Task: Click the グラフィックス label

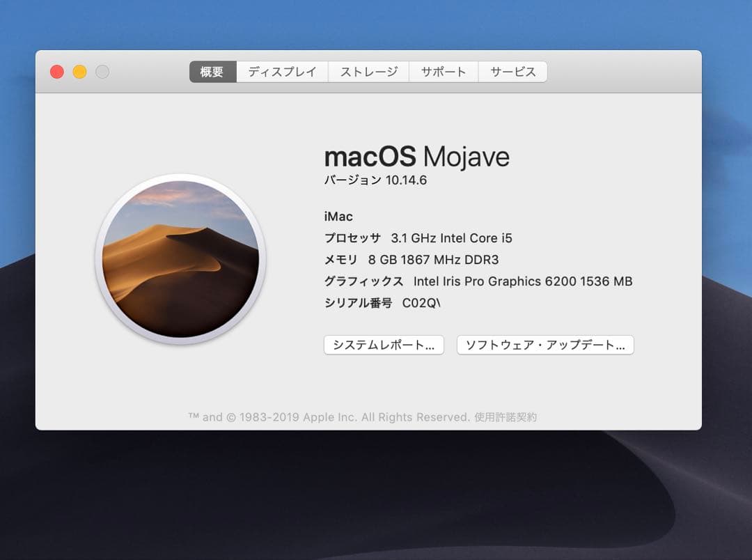Action: pos(363,281)
